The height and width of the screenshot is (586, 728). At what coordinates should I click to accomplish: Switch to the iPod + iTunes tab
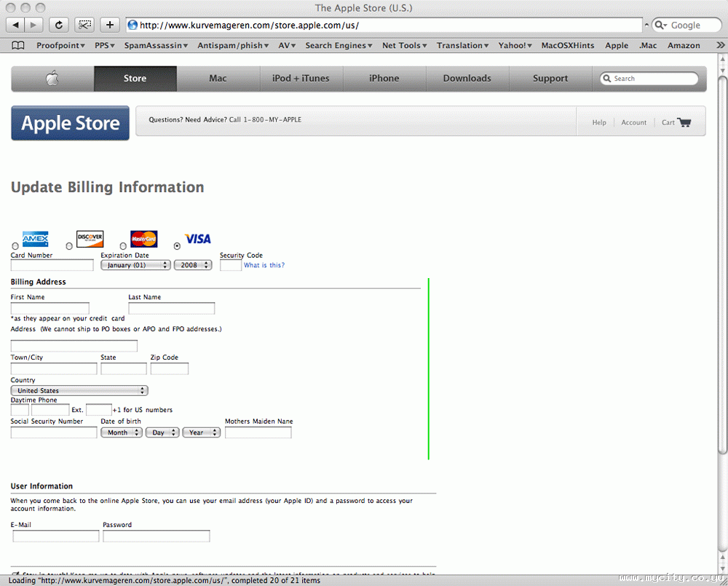click(301, 79)
